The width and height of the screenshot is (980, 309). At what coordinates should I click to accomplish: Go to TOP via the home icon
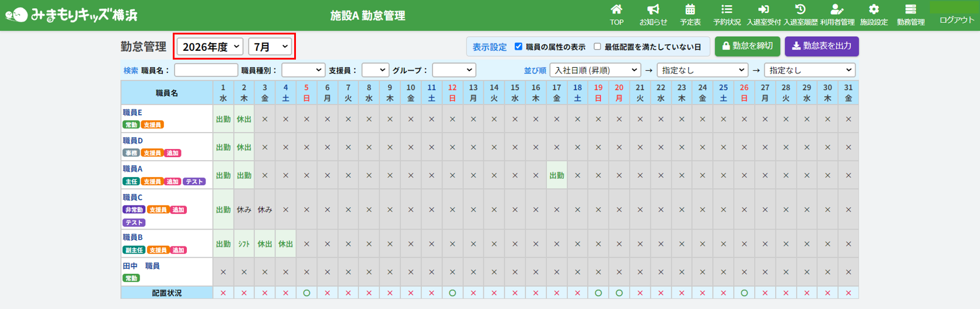(x=616, y=15)
